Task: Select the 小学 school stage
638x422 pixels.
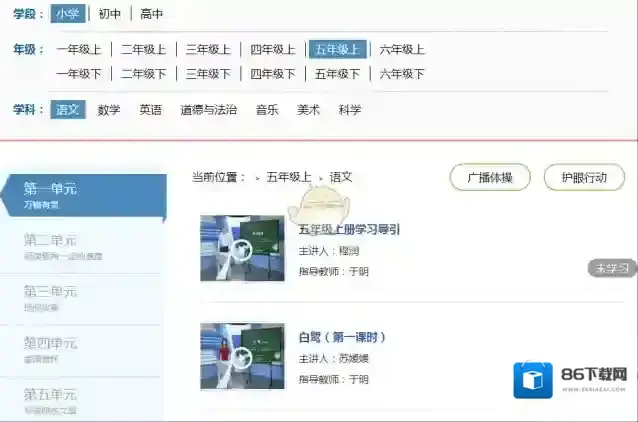Action: [68, 14]
